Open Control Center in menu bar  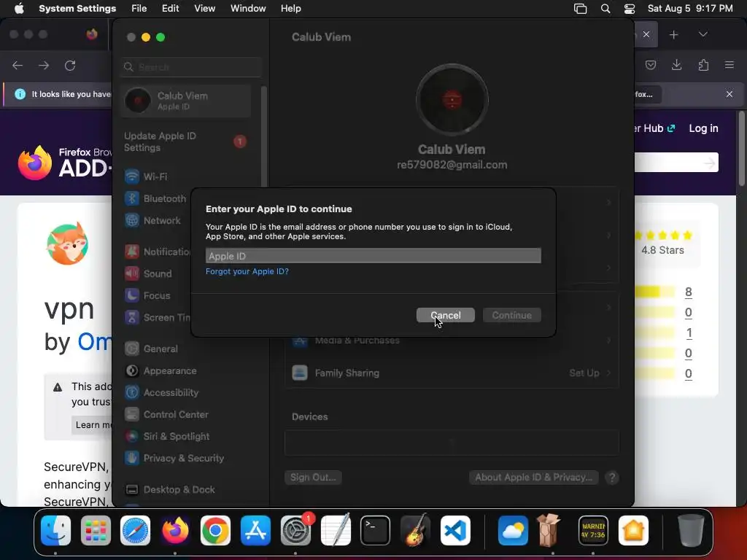point(630,9)
